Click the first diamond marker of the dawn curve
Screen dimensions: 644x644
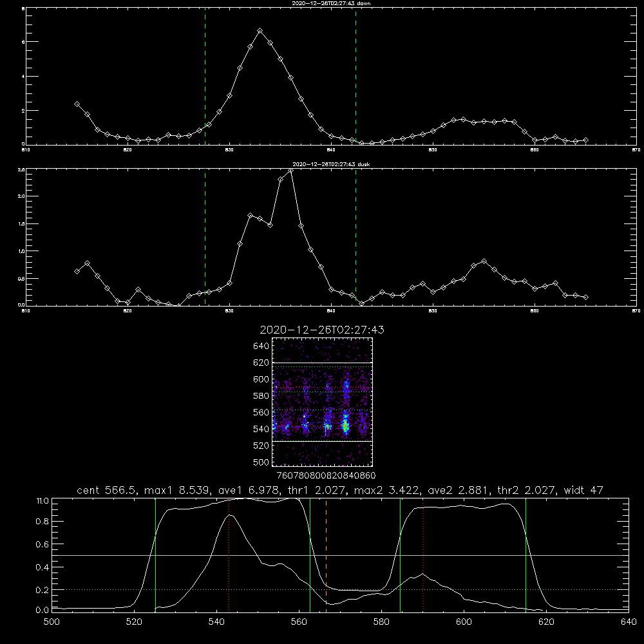[77, 104]
